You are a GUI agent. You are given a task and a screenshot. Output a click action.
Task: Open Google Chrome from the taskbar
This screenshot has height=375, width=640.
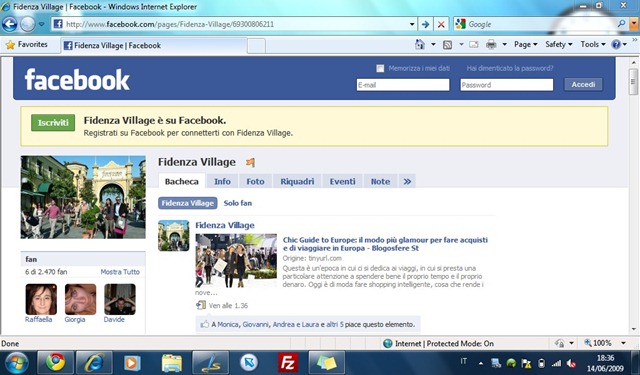pos(55,362)
